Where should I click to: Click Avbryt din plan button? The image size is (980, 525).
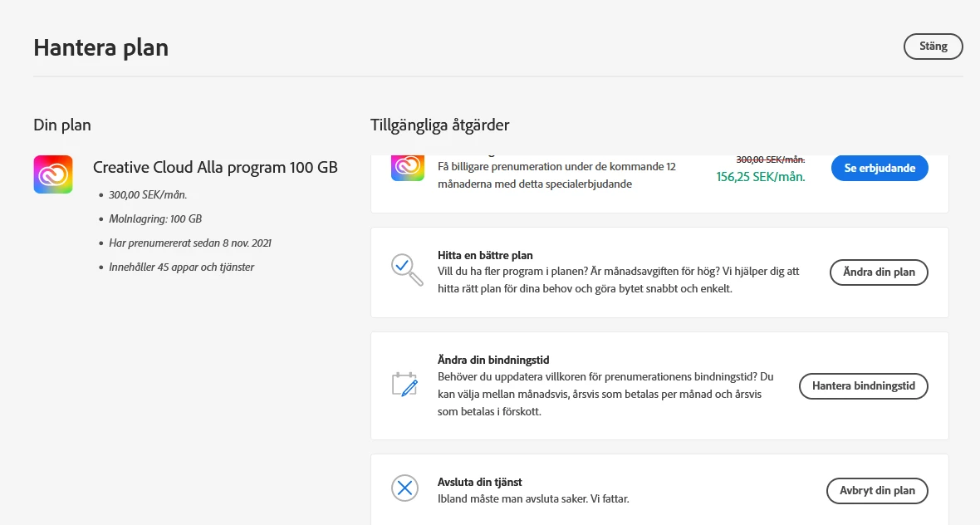pyautogui.click(x=877, y=491)
